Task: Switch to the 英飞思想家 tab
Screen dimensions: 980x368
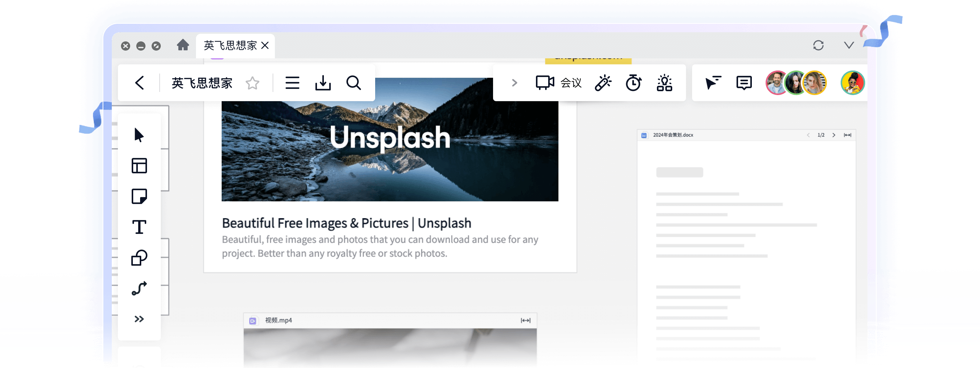Action: tap(230, 46)
